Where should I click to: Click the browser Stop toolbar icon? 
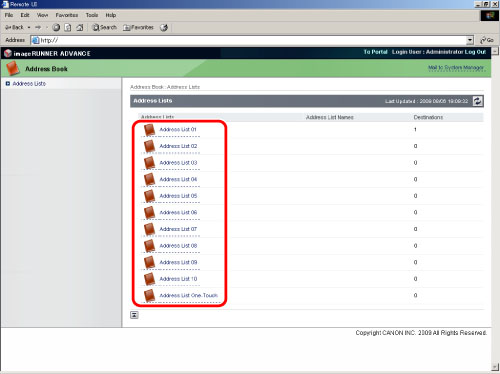click(56, 27)
